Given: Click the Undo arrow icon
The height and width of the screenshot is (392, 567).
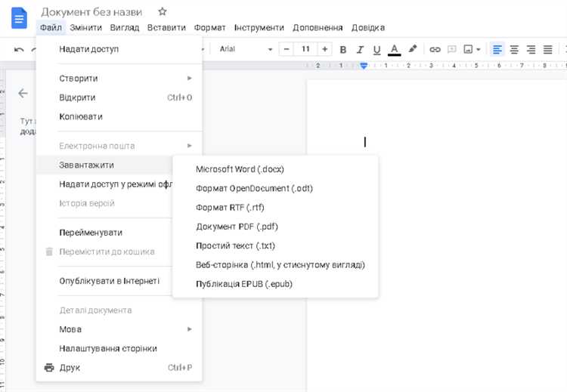Looking at the screenshot, I should [x=19, y=50].
